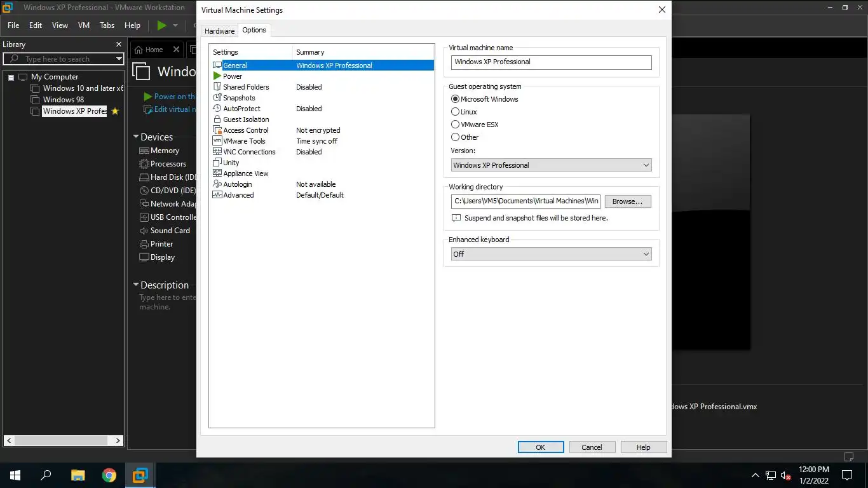Switch to the Options tab
868x488 pixels.
[x=254, y=30]
